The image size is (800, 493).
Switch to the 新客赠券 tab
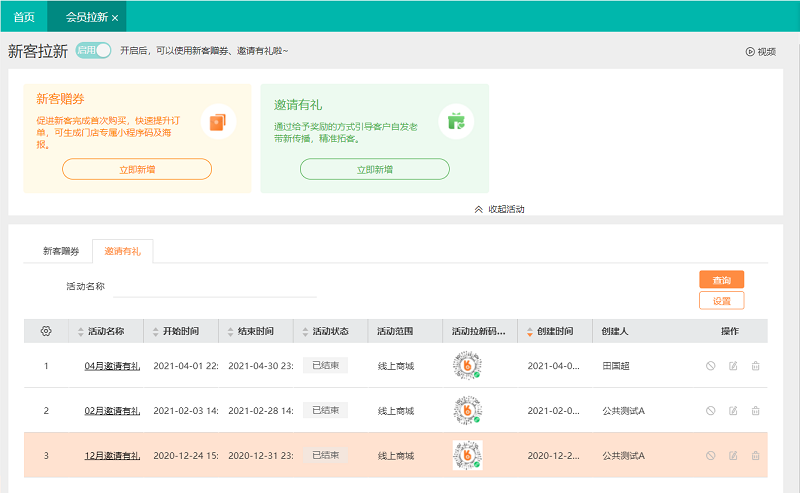click(x=61, y=251)
